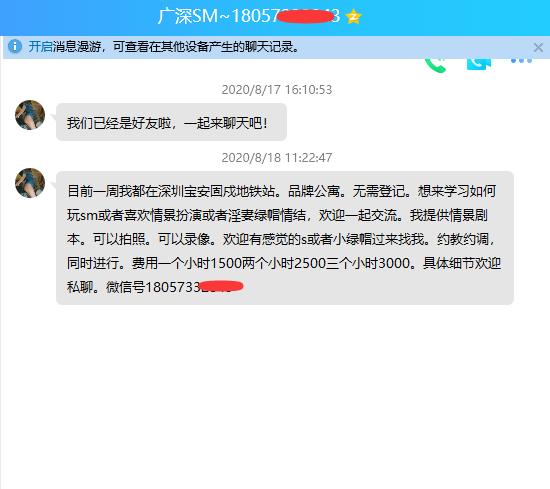Start a voice call with green phone icon
The height and width of the screenshot is (489, 550).
(435, 65)
